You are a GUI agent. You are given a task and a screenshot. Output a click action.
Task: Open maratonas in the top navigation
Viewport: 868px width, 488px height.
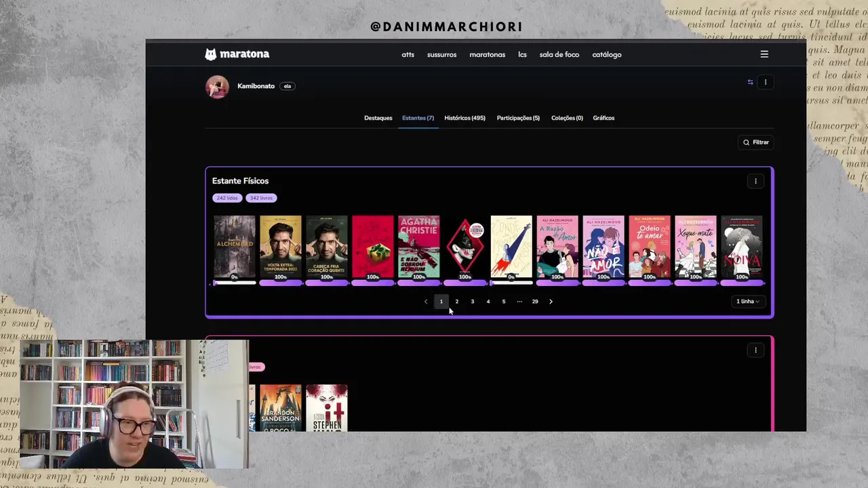tap(487, 55)
